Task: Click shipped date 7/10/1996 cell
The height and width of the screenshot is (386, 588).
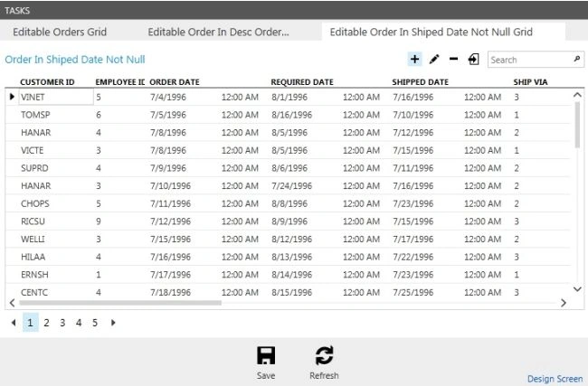Action: point(413,115)
